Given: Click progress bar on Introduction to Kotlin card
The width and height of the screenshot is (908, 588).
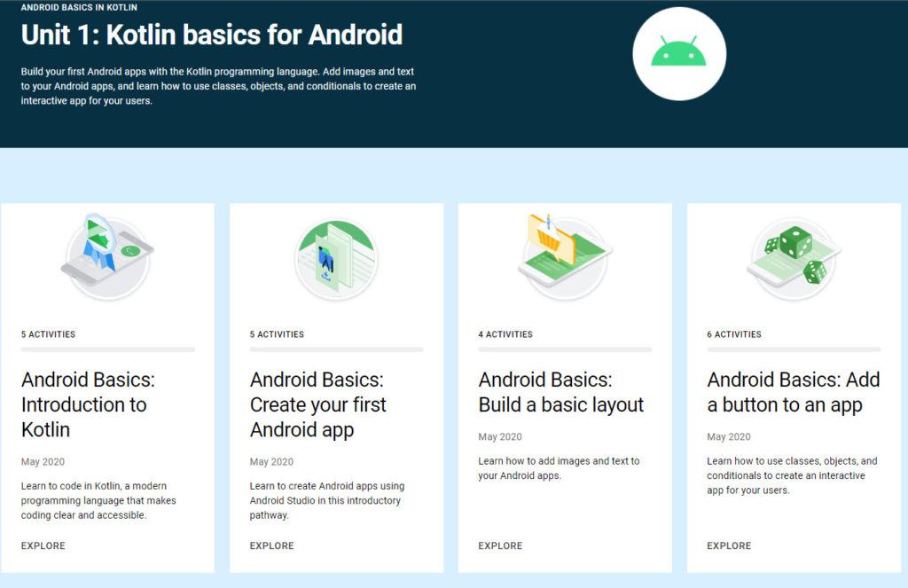Looking at the screenshot, I should point(108,349).
